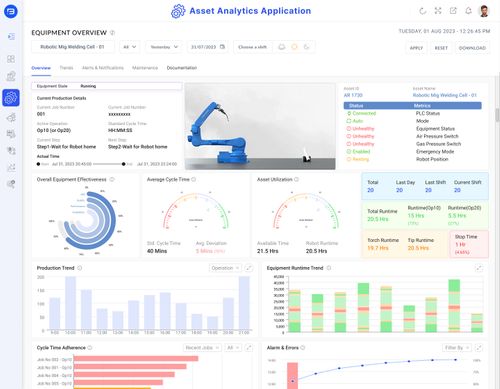
Task: Open the All dropdown in the filter bar
Action: (x=130, y=47)
